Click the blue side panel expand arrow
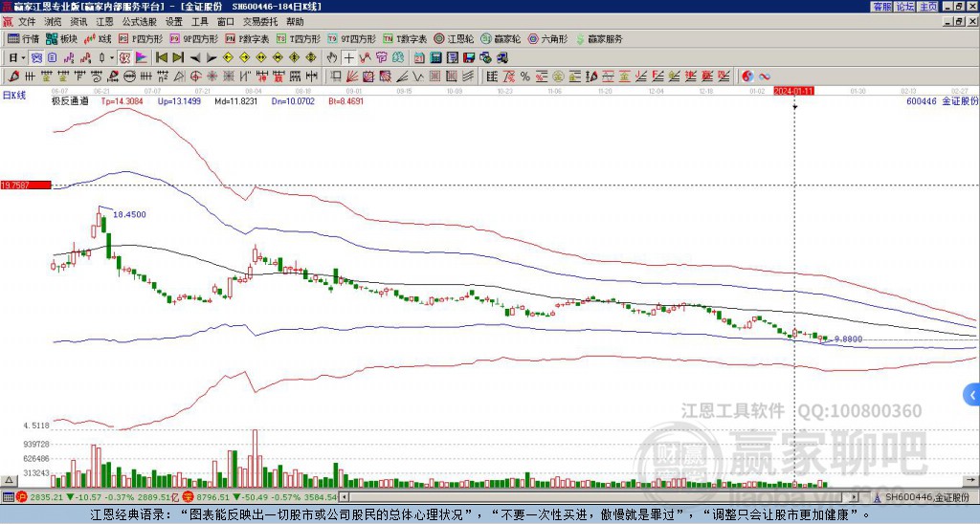 tap(972, 395)
